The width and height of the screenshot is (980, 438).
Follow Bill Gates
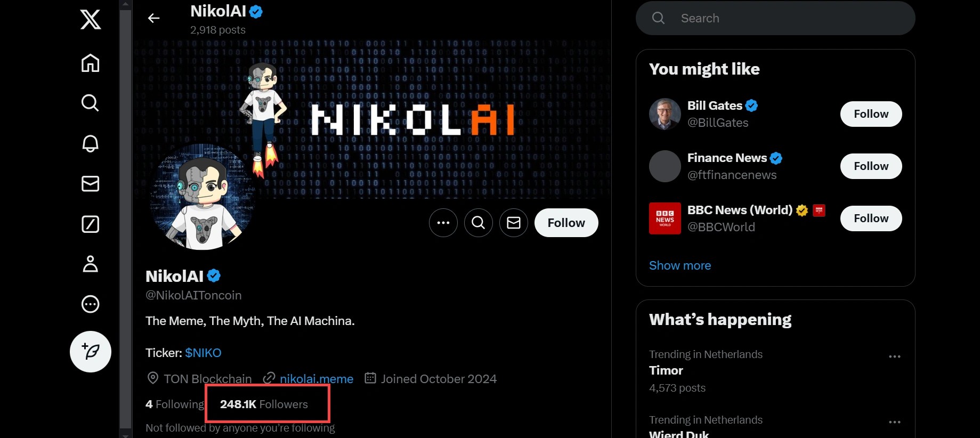coord(871,114)
